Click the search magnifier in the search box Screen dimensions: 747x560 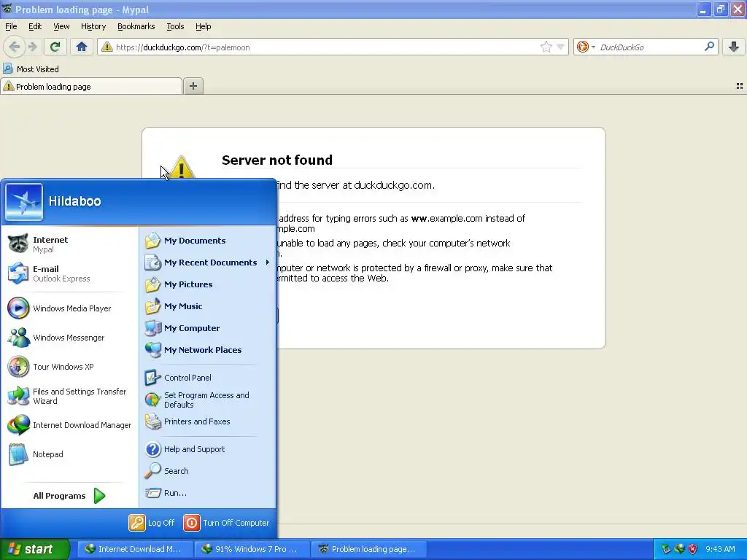tap(709, 47)
